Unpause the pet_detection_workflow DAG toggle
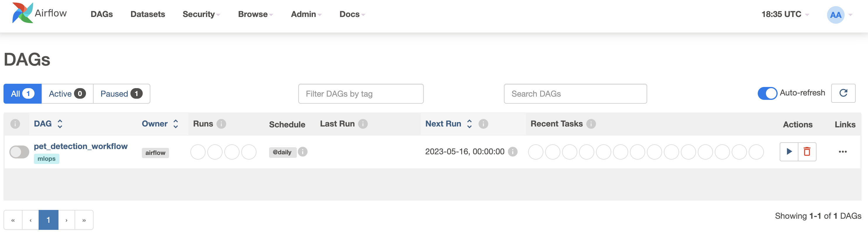This screenshot has height=236, width=868. coord(19,152)
